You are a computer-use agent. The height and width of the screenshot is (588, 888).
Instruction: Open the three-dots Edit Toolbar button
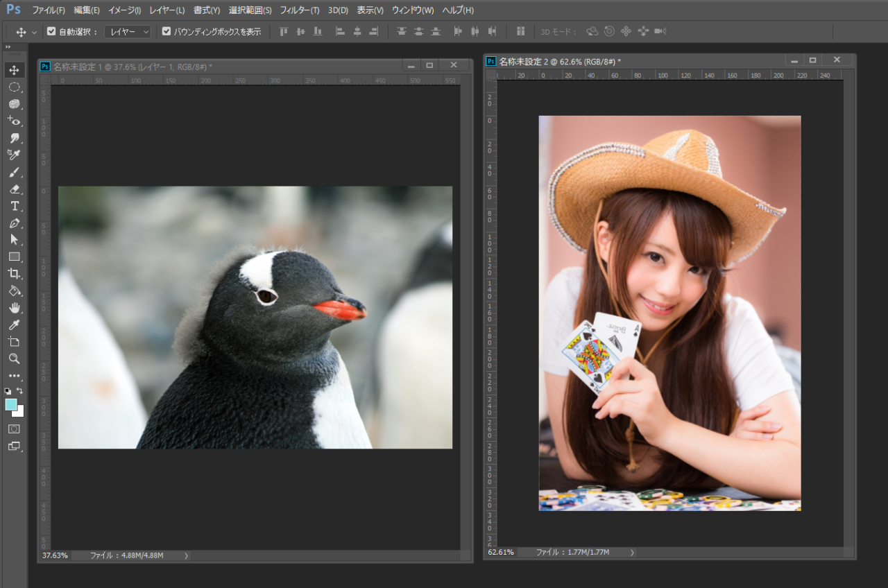coord(15,376)
